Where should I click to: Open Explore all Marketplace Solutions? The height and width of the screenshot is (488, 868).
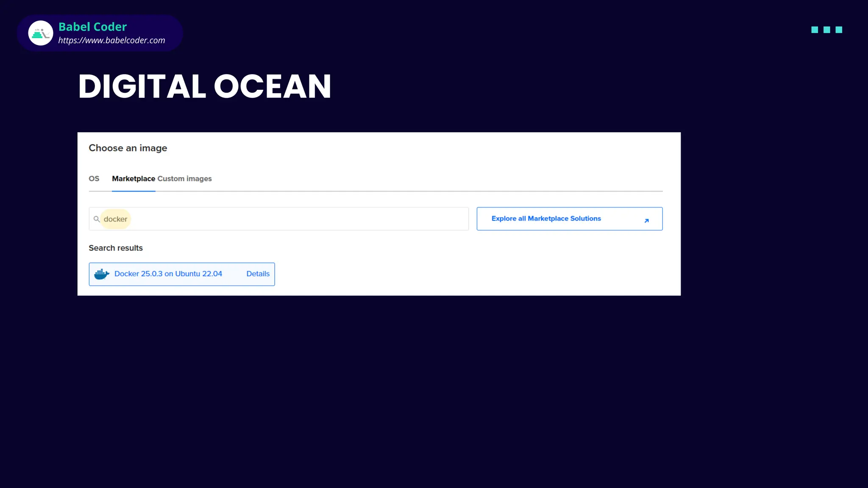[x=570, y=219]
